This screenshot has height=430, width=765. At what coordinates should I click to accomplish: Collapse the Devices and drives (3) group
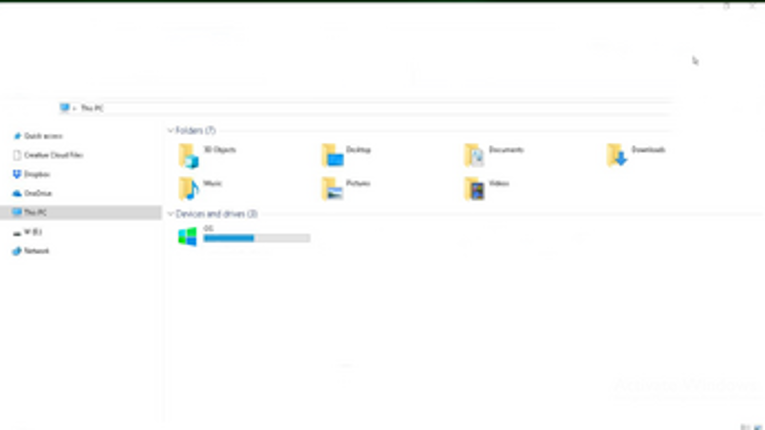(x=170, y=214)
